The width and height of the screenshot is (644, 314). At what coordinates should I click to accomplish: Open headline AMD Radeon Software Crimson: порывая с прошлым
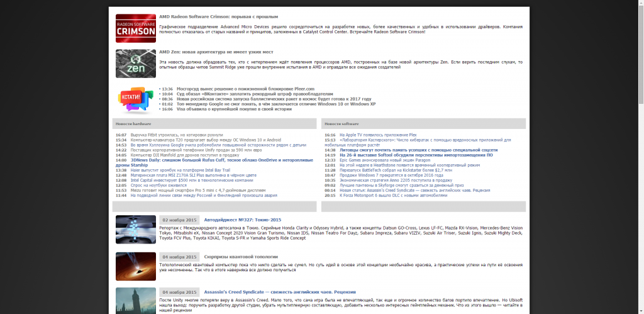218,17
